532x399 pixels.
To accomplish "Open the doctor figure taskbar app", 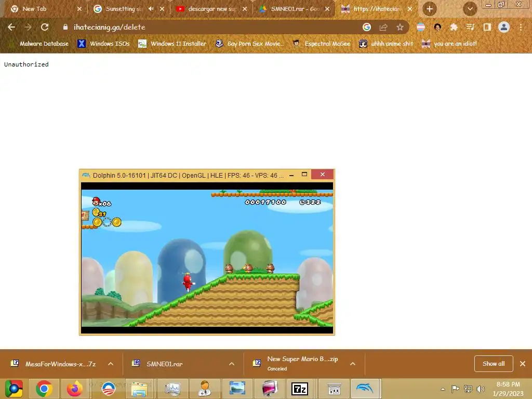I will tap(205, 389).
